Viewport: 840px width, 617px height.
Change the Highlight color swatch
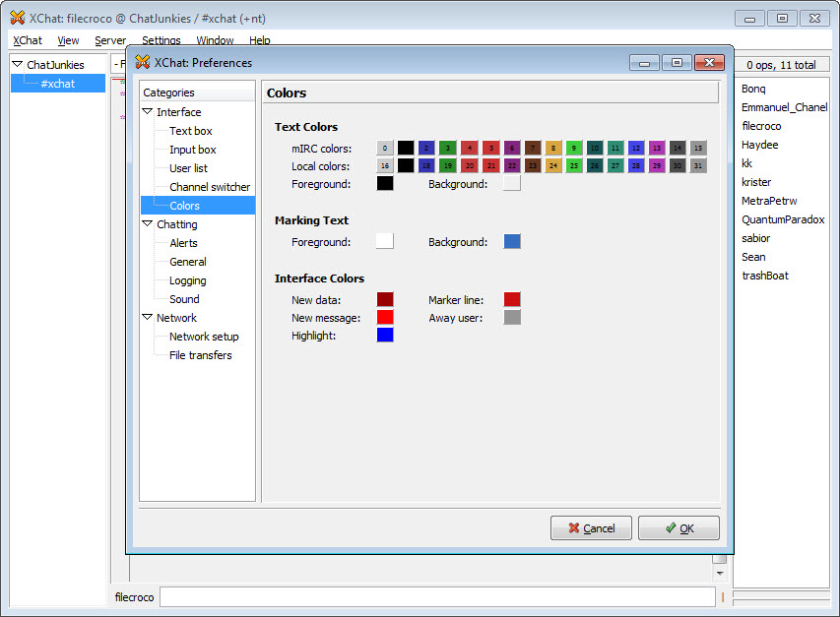(385, 335)
